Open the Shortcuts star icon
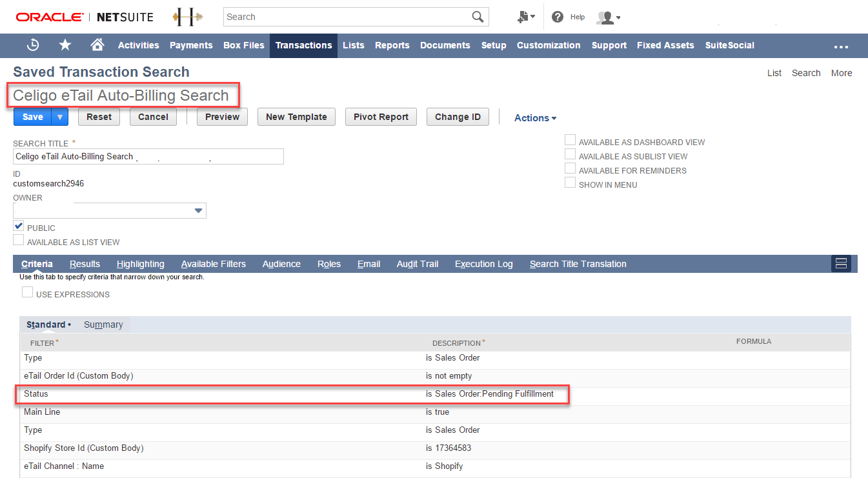Viewport: 868px width, 478px height. 65,45
